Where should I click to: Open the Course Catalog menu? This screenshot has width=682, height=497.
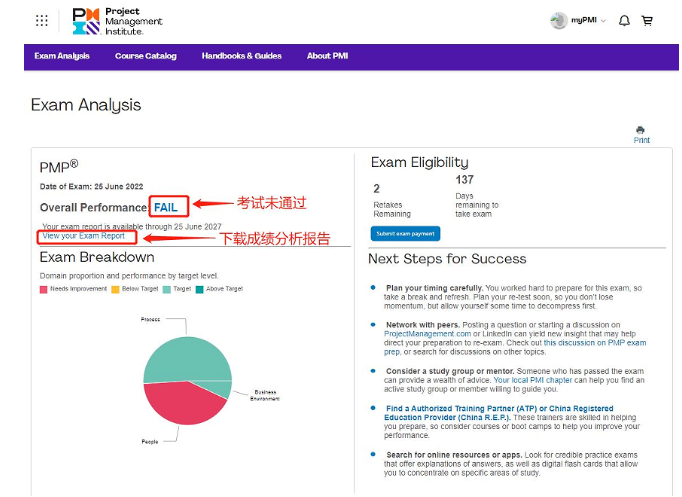click(x=146, y=56)
